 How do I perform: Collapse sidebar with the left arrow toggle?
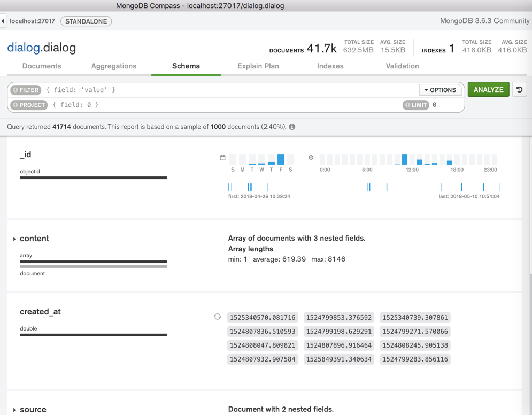(x=3, y=21)
